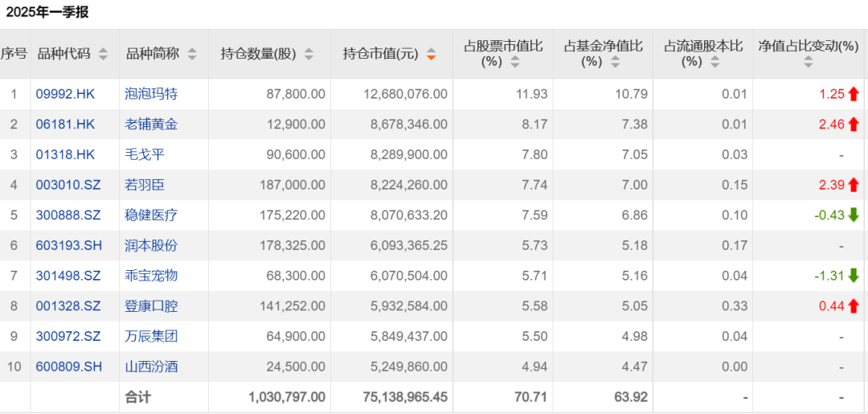Select net value ratio 10.79
The image size is (868, 414).
click(633, 94)
